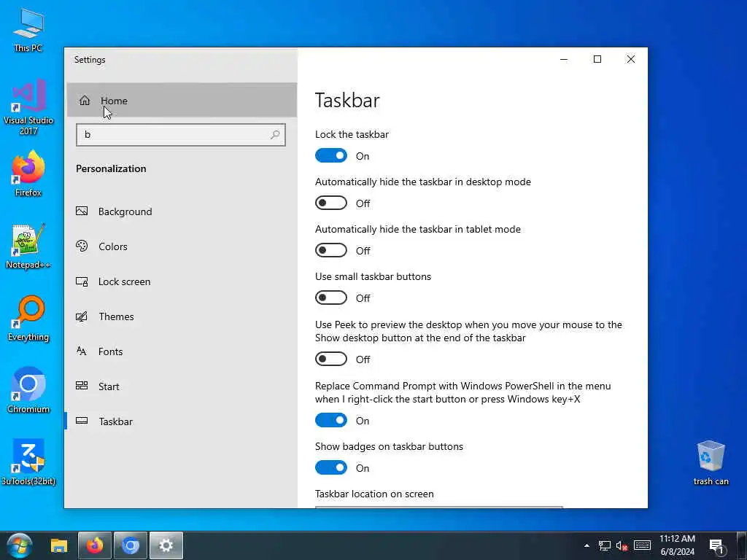Image resolution: width=747 pixels, height=560 pixels.
Task: Select 3uTools(32bit) desktop shortcut
Action: 28,462
